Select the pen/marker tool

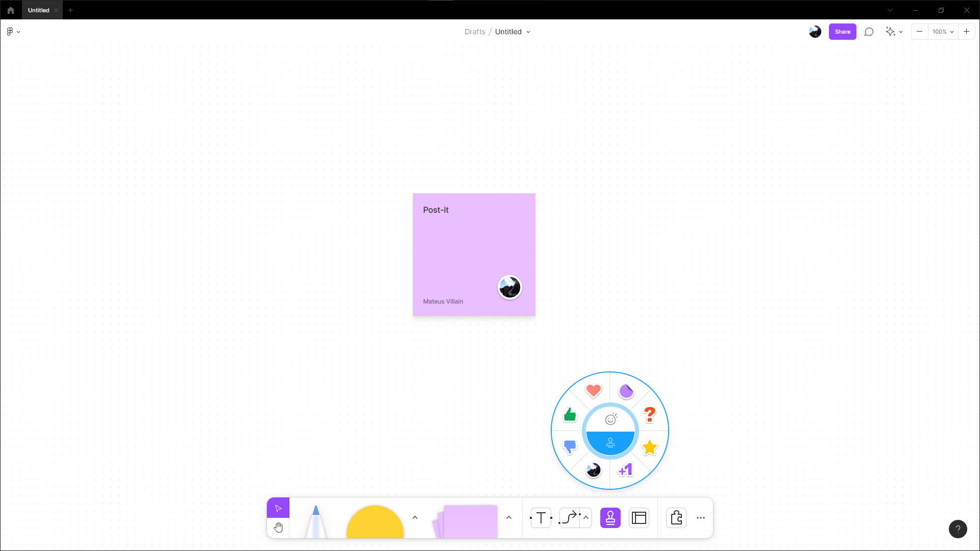(x=314, y=518)
